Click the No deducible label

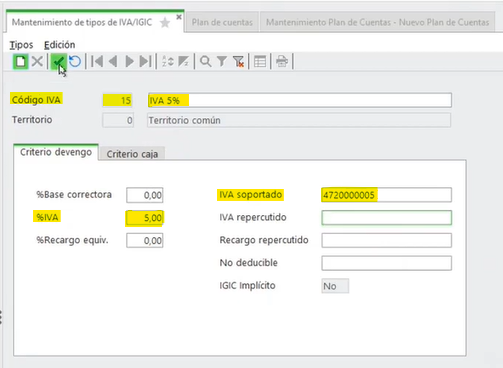[x=249, y=263]
